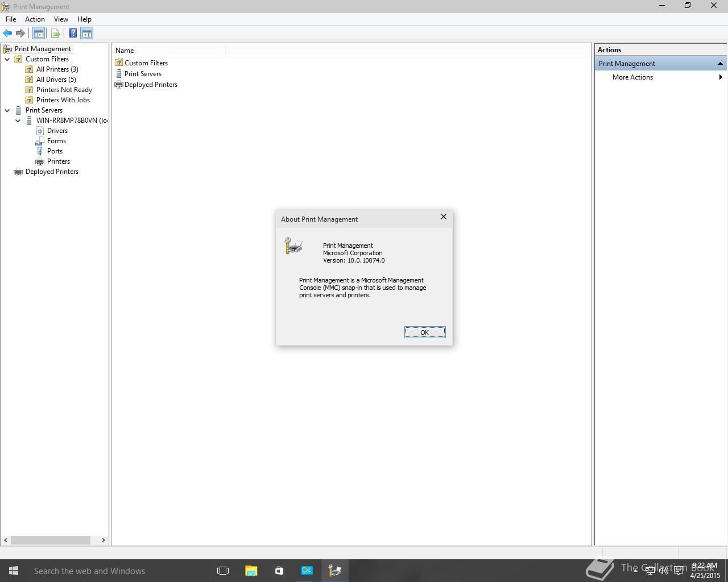Click the volume icon in the system tray
Image resolution: width=728 pixels, height=582 pixels.
click(x=664, y=571)
